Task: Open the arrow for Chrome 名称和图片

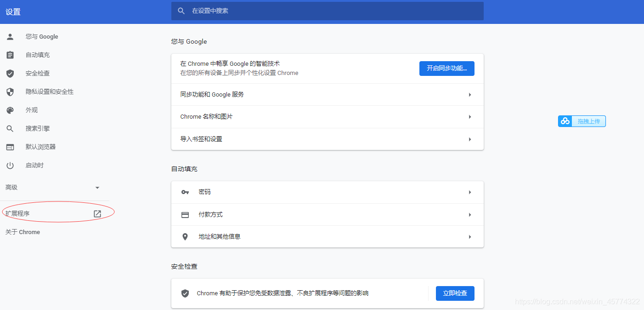Action: (x=470, y=117)
